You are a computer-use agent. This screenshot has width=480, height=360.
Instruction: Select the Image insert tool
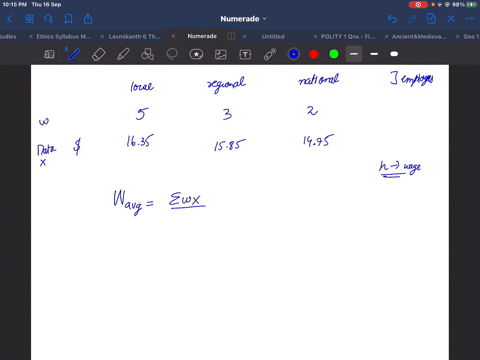pyautogui.click(x=221, y=54)
